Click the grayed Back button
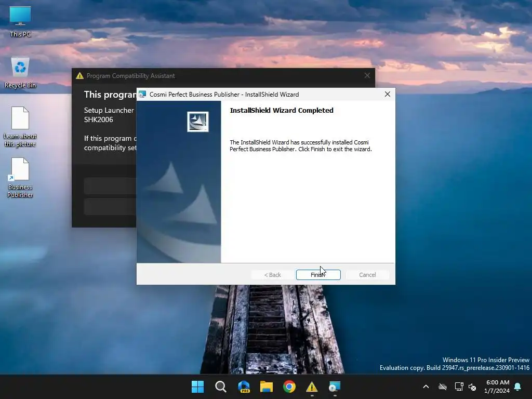The height and width of the screenshot is (399, 532). (x=272, y=275)
